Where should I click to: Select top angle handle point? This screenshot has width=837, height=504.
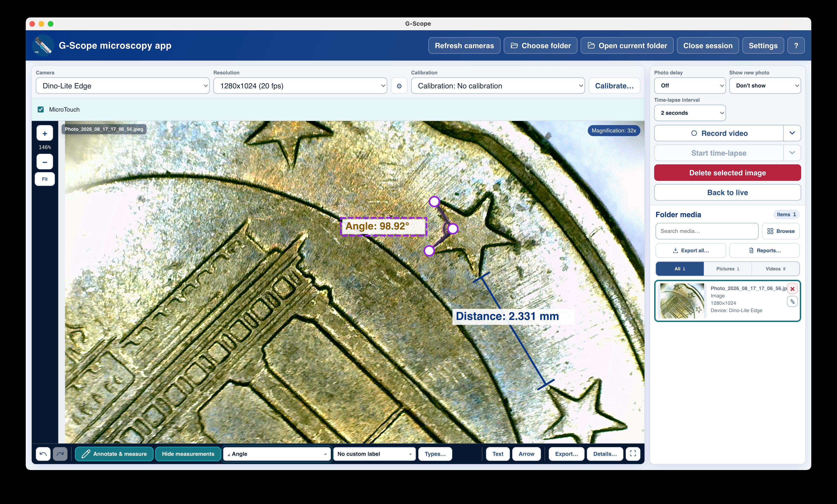click(434, 202)
